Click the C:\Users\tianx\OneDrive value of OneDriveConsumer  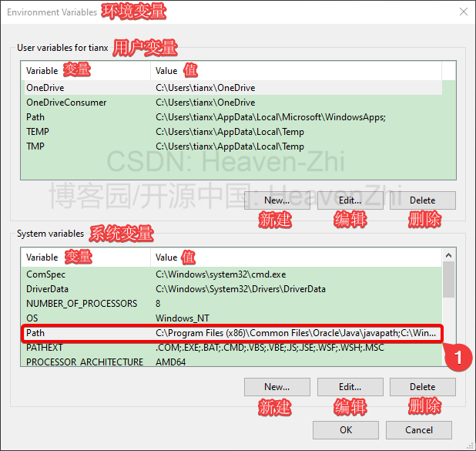(x=205, y=103)
